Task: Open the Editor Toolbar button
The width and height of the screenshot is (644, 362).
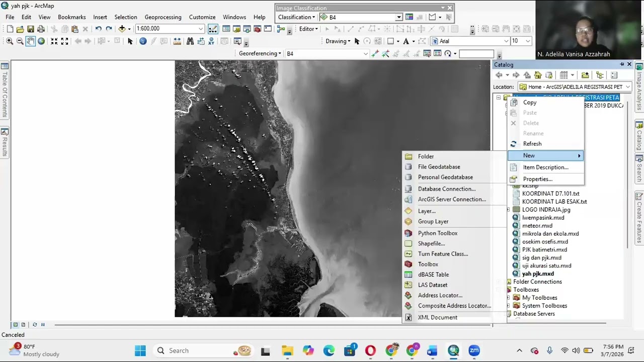Action: (x=213, y=29)
